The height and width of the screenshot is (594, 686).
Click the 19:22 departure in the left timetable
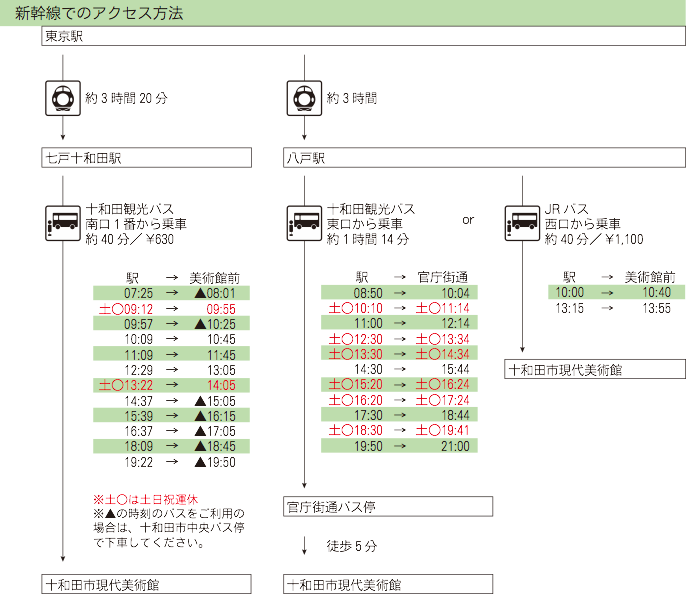[139, 462]
